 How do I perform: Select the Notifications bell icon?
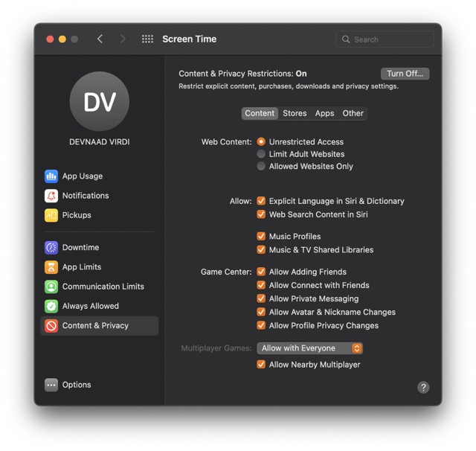click(51, 196)
